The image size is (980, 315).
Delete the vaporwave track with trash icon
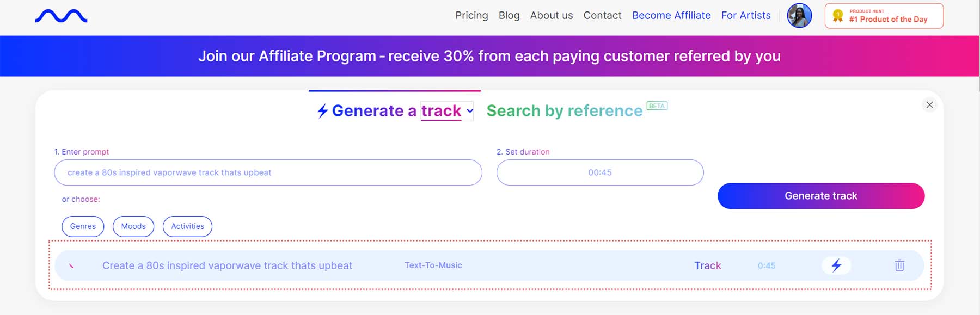[899, 265]
